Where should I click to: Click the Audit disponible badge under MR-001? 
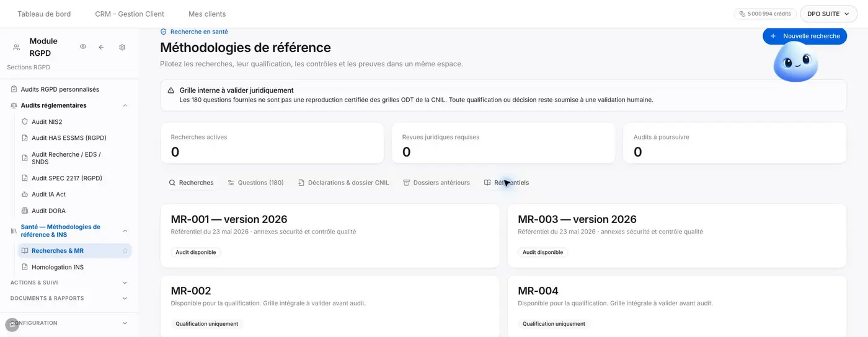(196, 252)
